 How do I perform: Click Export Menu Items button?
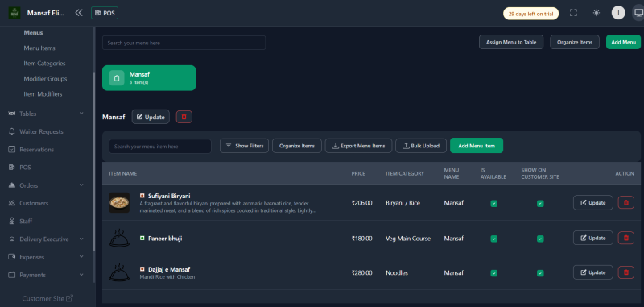[358, 146]
